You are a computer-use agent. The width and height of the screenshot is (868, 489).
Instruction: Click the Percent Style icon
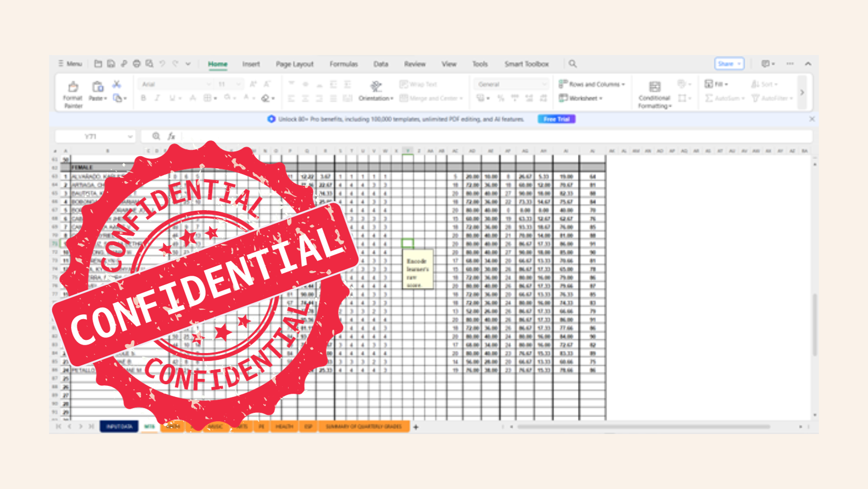pyautogui.click(x=501, y=98)
